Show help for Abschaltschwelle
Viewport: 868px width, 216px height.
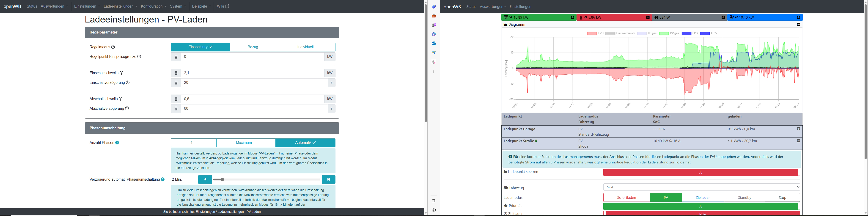point(121,99)
